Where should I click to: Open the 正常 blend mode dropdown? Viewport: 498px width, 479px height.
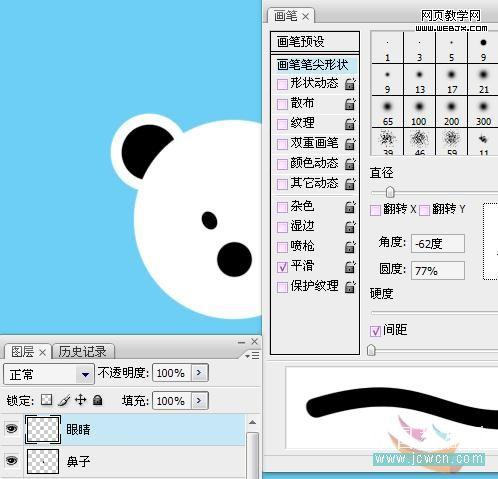pos(49,374)
